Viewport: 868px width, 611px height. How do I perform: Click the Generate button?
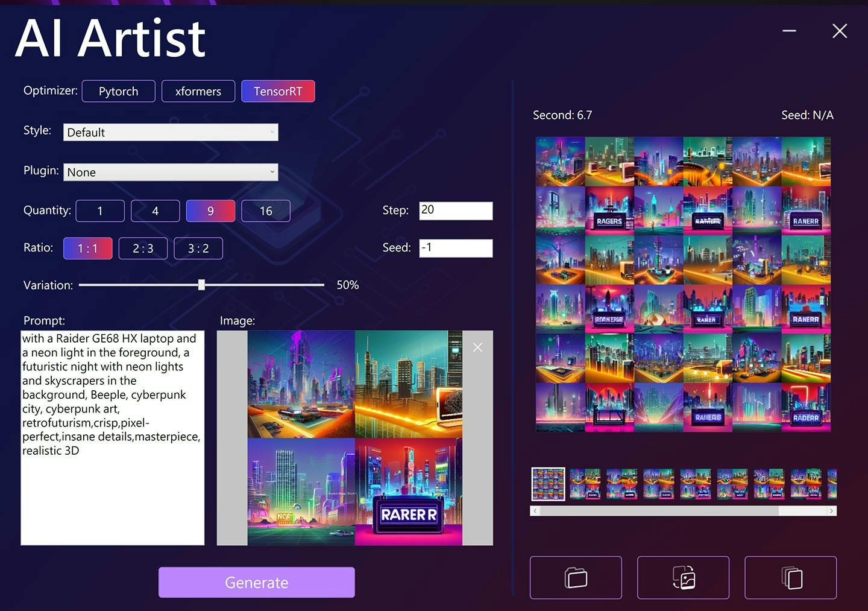click(257, 582)
